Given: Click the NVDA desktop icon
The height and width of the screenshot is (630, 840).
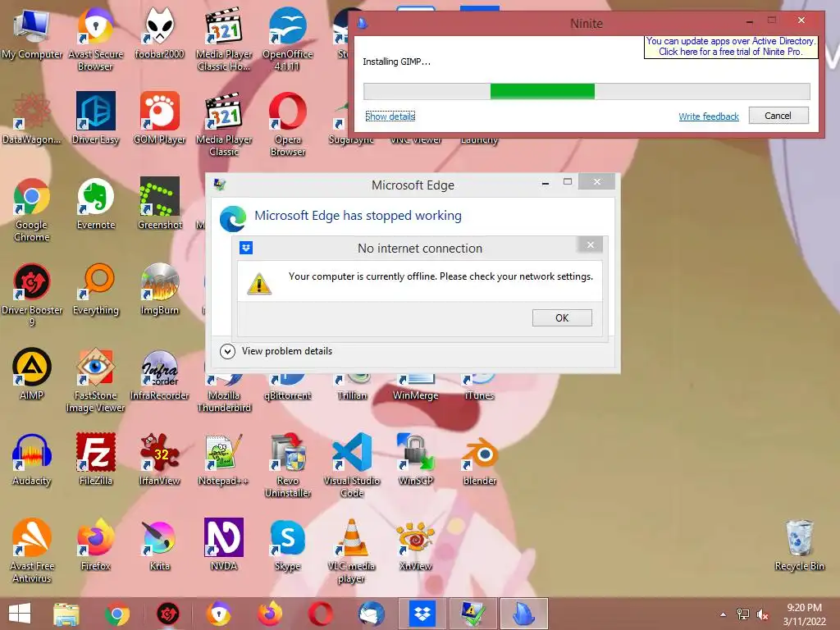Looking at the screenshot, I should point(223,545).
